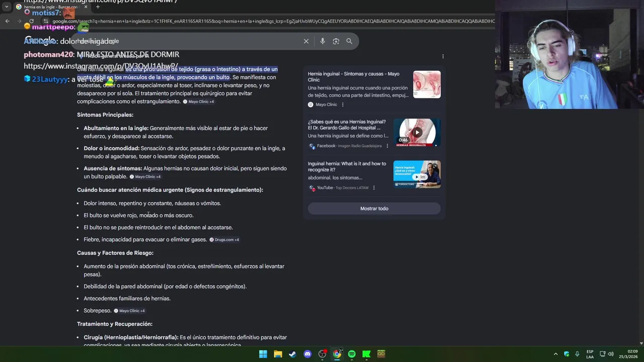
Task: Open the tab search dropdown arrow
Action: 7,7
